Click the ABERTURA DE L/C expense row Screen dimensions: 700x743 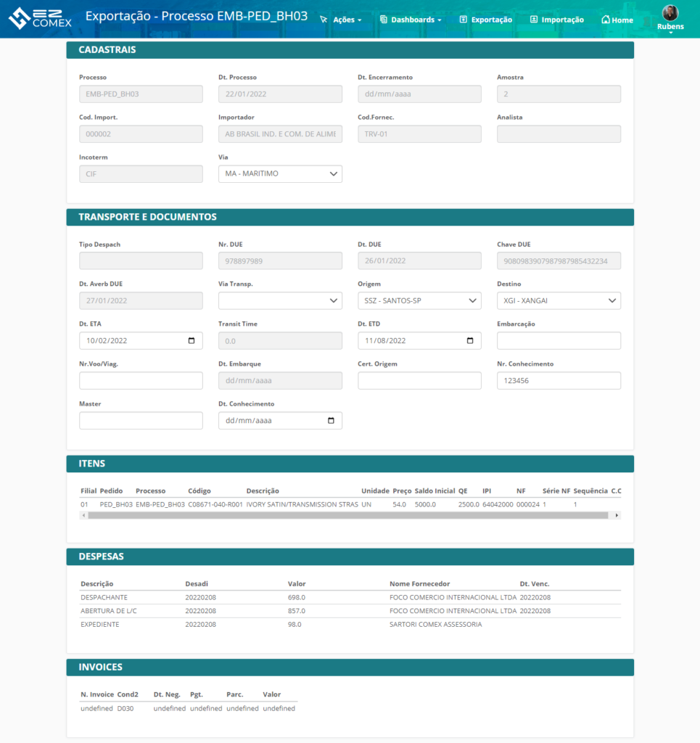350,611
